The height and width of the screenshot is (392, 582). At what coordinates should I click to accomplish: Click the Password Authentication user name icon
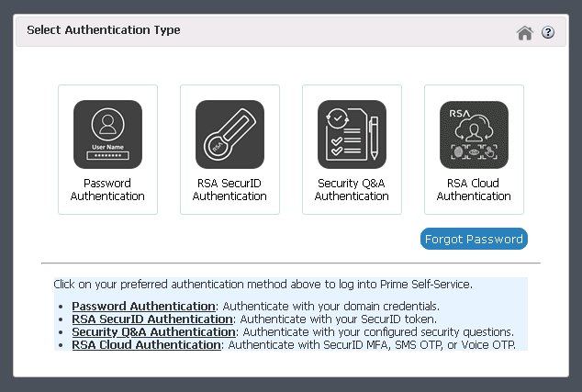coord(107,134)
